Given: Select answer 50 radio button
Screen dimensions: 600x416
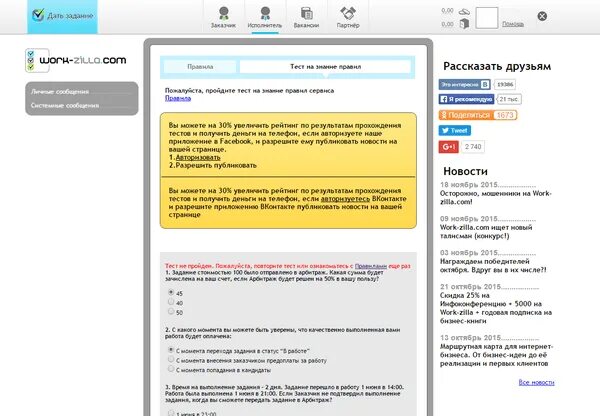Looking at the screenshot, I should click(171, 312).
